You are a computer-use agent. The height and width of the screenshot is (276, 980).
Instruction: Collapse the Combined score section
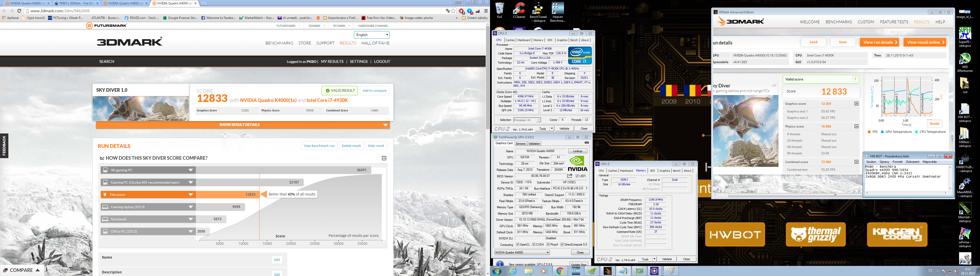(856, 162)
